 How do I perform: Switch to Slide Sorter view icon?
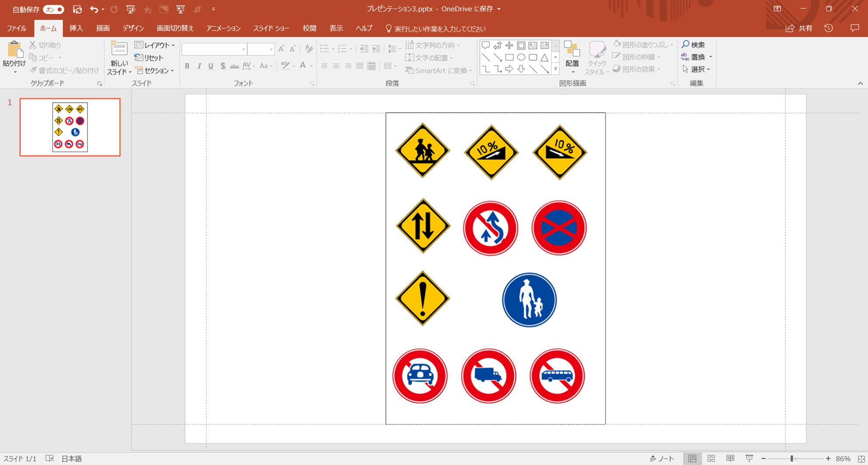click(x=711, y=458)
